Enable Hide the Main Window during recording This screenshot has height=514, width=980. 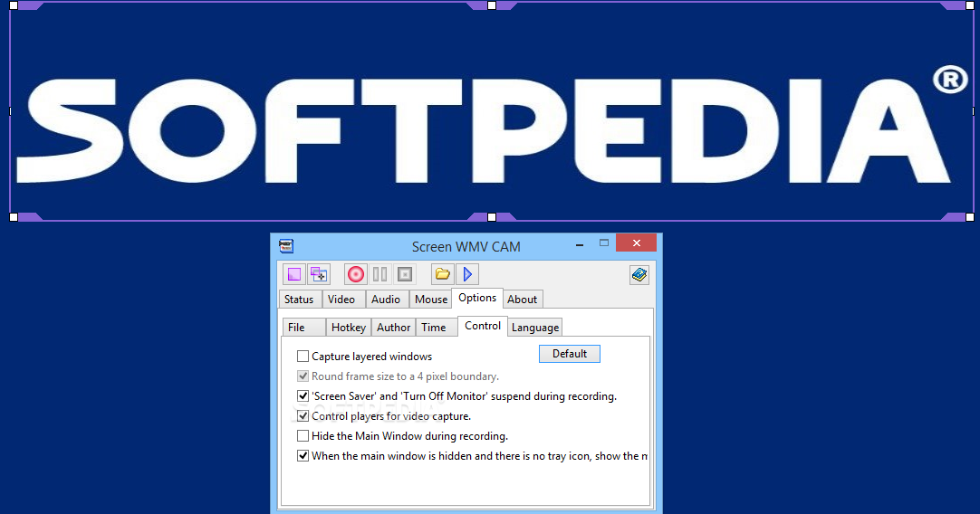point(303,436)
